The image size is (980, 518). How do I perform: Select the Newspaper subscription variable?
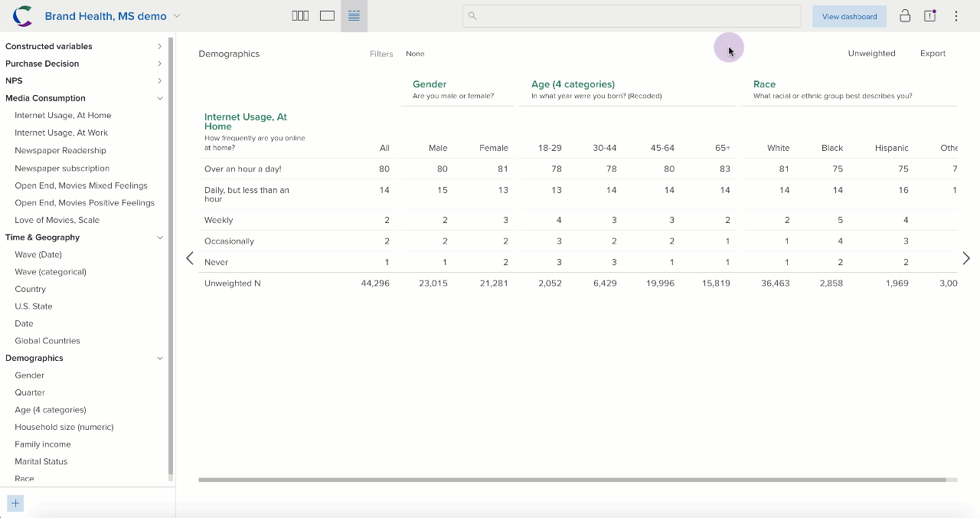62,168
